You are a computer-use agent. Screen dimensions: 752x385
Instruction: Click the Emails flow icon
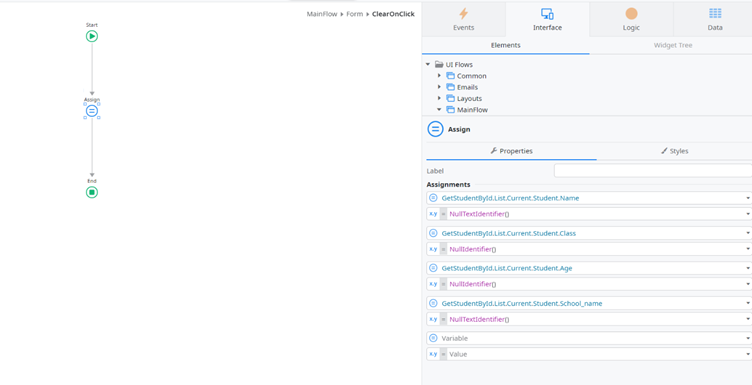(450, 87)
